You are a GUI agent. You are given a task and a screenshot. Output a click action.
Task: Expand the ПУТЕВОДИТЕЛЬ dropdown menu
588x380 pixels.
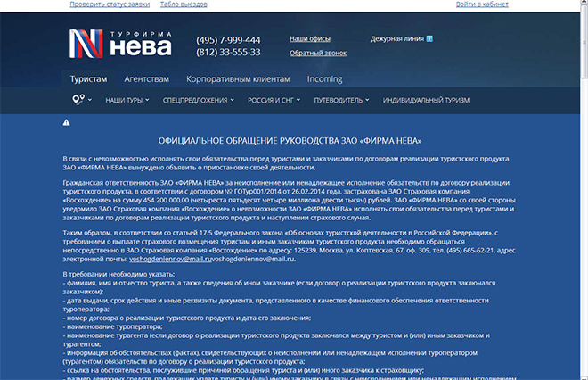pyautogui.click(x=341, y=100)
